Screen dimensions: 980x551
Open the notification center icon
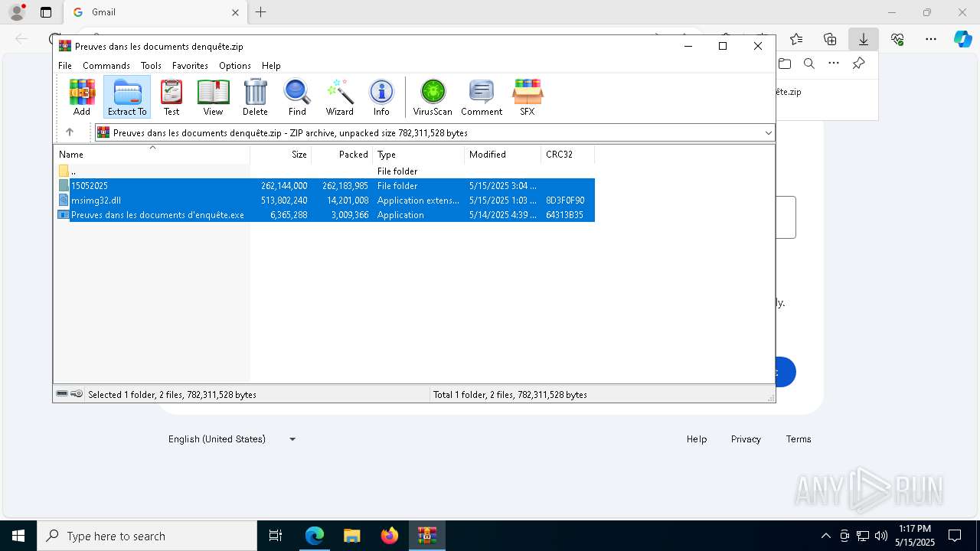[x=955, y=536]
